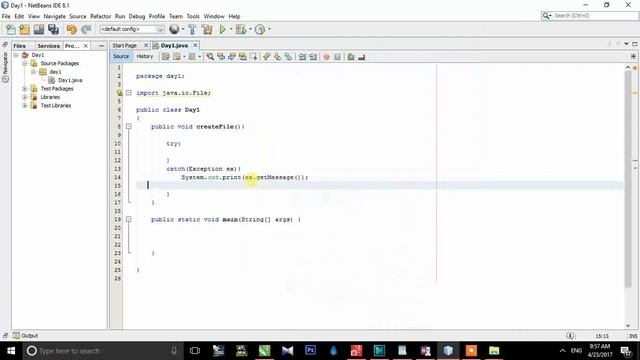Click Find Next Occurrence icon

232,57
